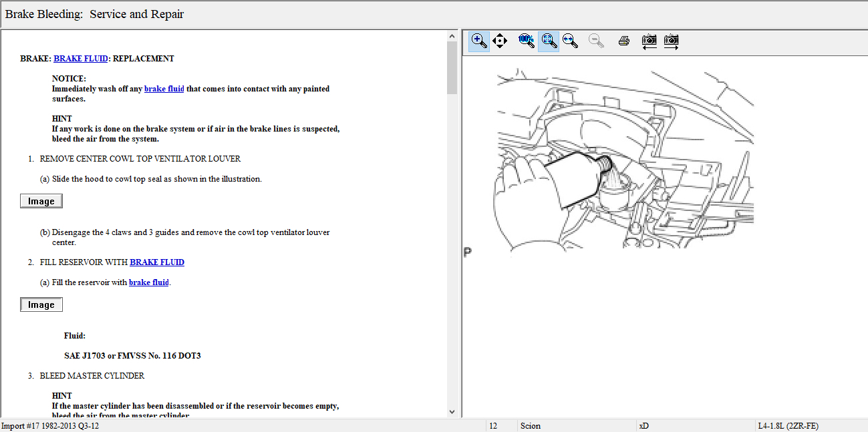This screenshot has height=432, width=868.
Task: Set image zoom to 100%
Action: coord(527,41)
